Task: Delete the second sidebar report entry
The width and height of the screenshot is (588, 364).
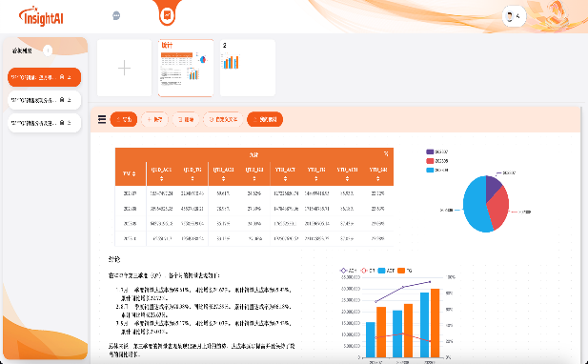Action: (62, 100)
